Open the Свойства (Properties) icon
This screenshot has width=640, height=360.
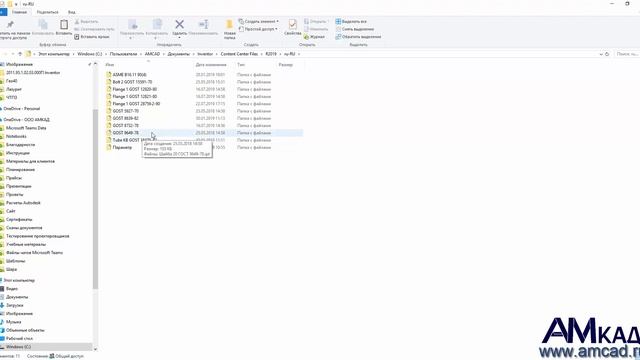292,25
